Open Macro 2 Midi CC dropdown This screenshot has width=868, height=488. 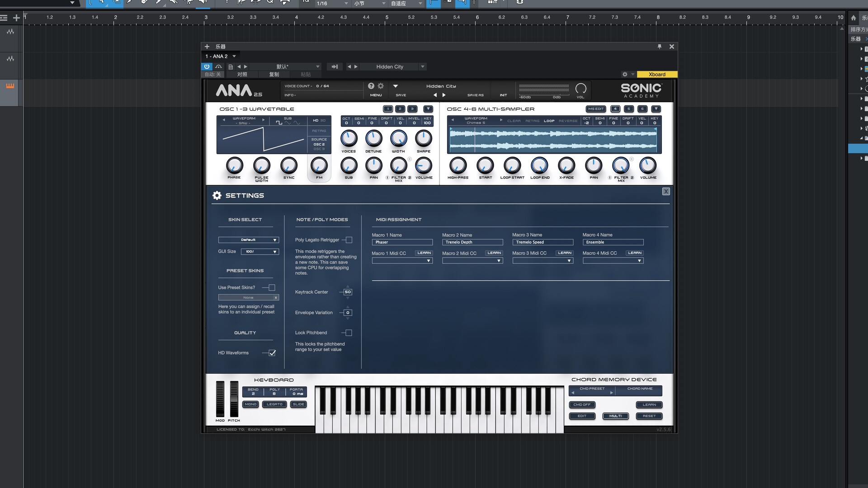[x=472, y=261]
